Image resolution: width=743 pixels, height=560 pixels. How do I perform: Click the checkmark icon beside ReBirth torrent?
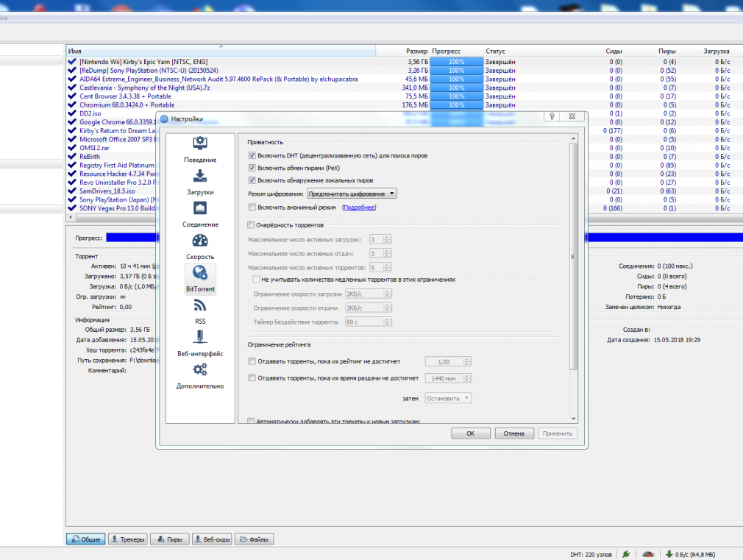(72, 157)
